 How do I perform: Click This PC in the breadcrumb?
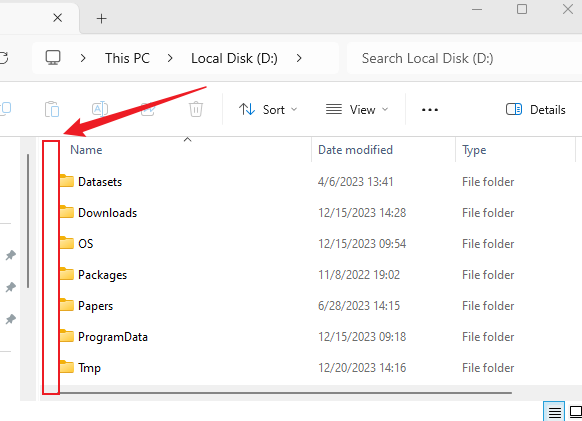coord(127,58)
